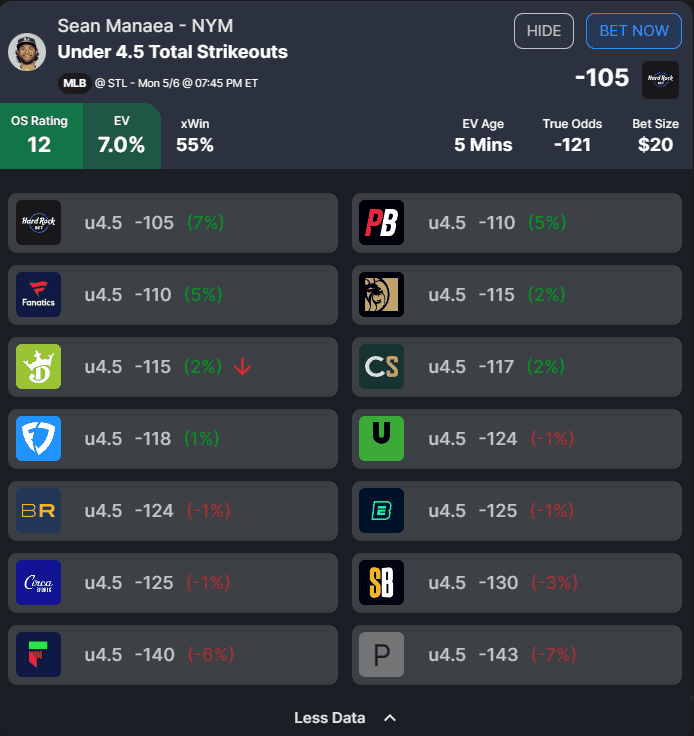Hide this bet with HIDE button

tap(544, 31)
